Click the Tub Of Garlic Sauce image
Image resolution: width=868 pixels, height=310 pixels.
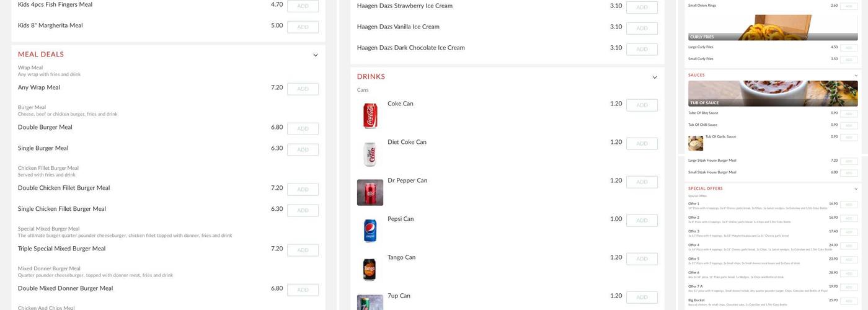[696, 143]
